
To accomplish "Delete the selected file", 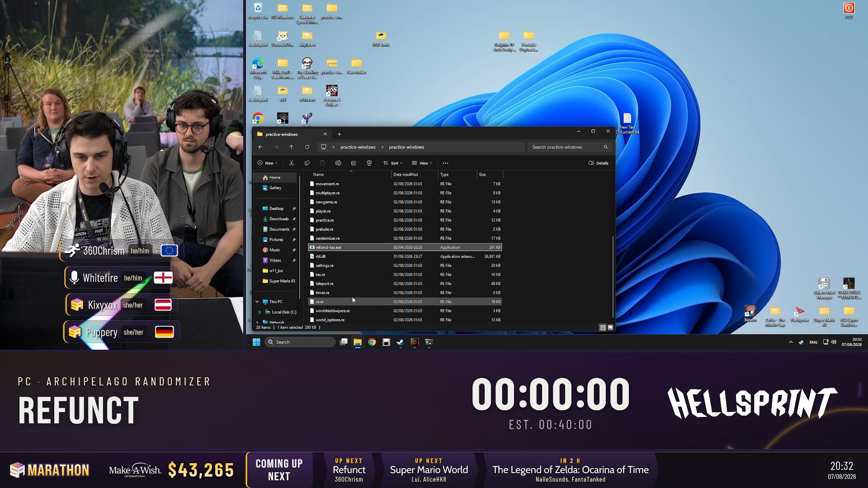I will pyautogui.click(x=369, y=163).
